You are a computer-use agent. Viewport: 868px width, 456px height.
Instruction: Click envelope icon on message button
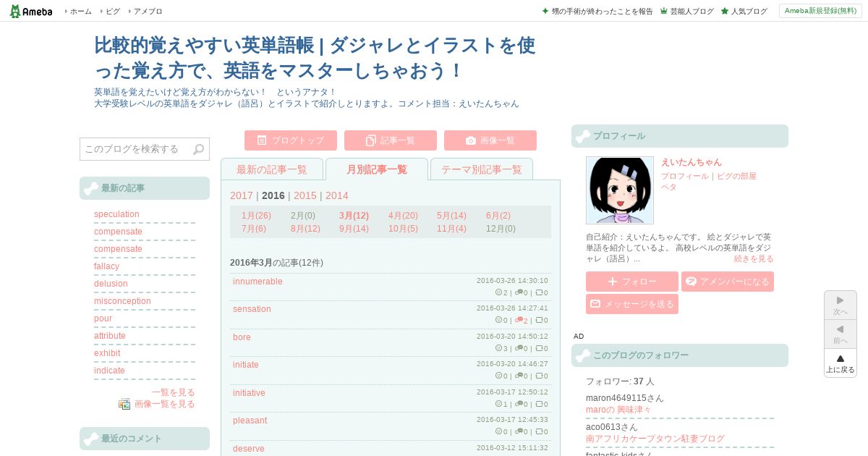point(595,304)
